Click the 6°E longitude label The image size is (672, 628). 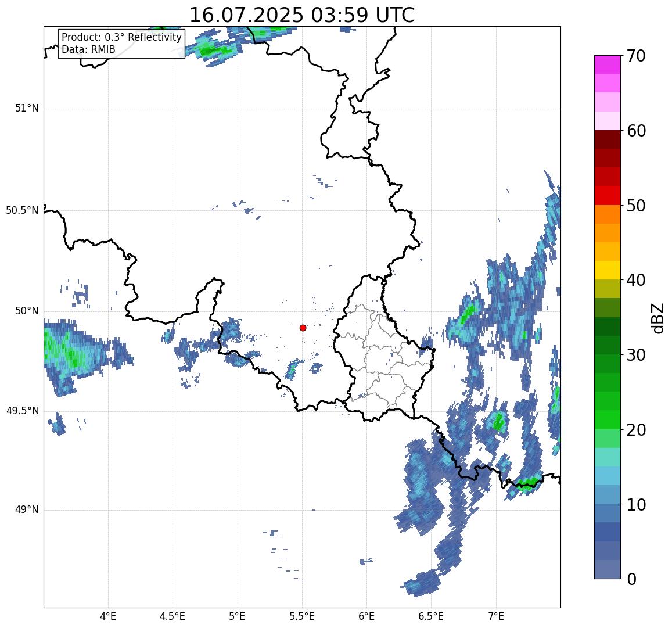[x=367, y=616]
